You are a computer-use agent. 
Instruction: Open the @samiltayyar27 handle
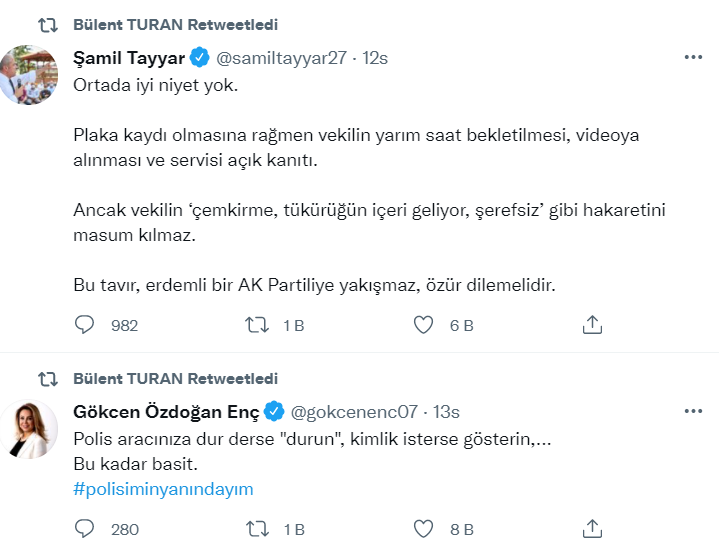pyautogui.click(x=282, y=57)
